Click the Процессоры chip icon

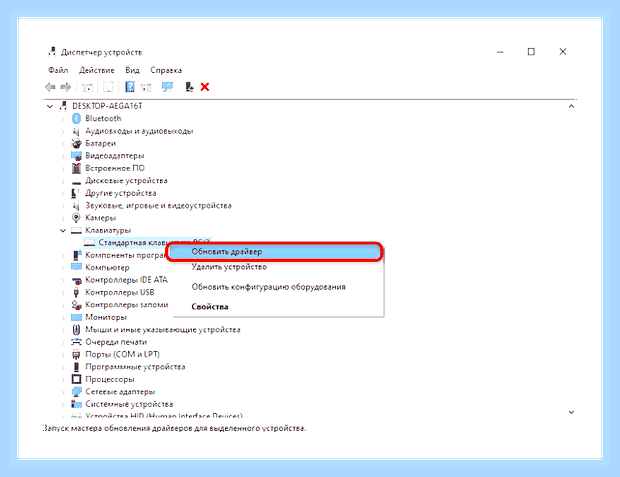(76, 379)
